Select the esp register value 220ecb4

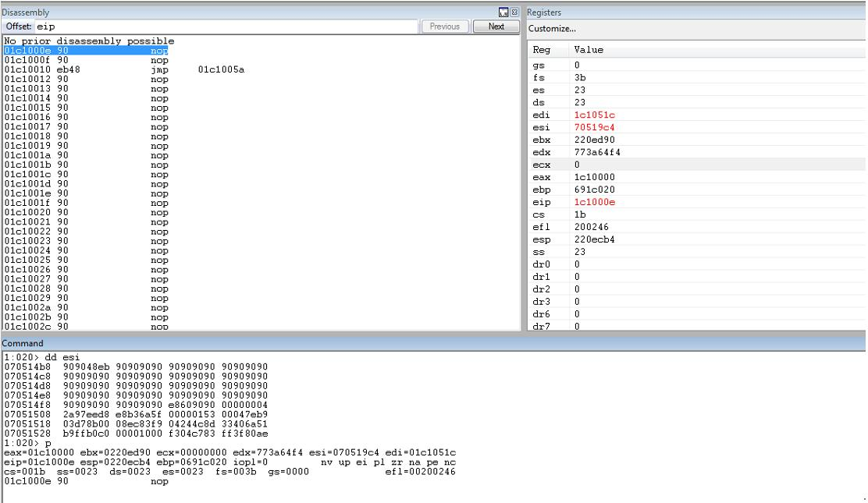point(595,239)
